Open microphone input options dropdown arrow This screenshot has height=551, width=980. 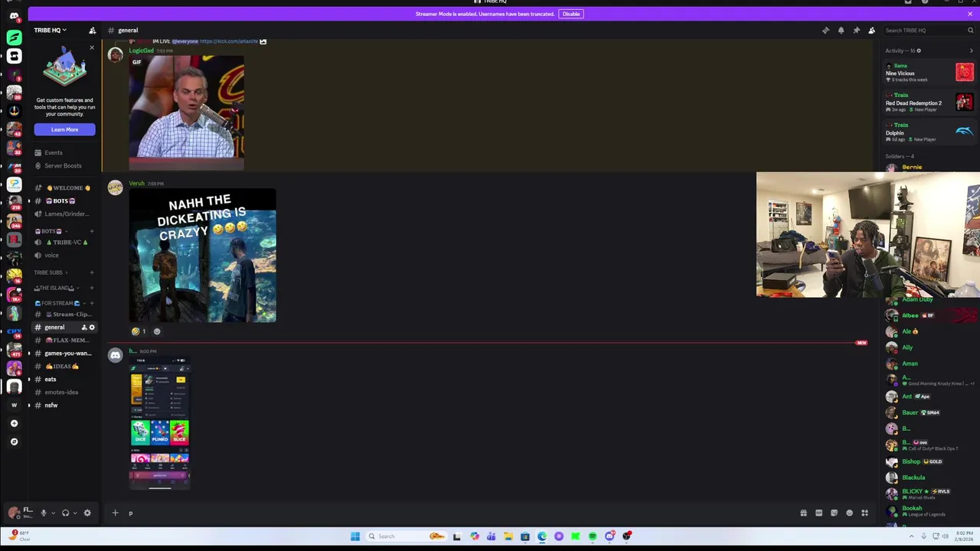pos(53,513)
